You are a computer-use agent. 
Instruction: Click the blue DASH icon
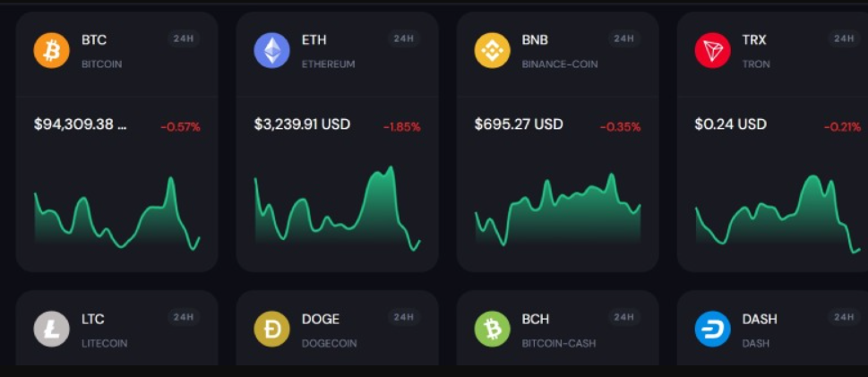pyautogui.click(x=712, y=330)
